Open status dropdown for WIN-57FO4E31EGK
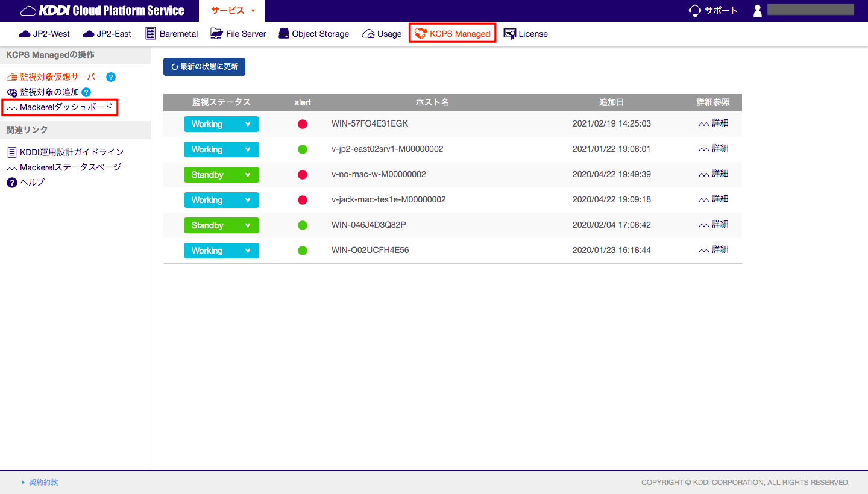The image size is (868, 494). pyautogui.click(x=221, y=124)
